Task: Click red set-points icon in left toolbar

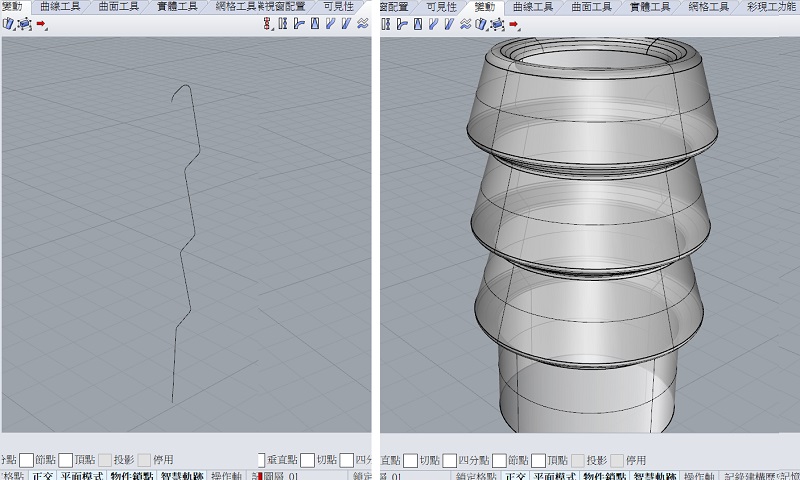Action: 267,23
